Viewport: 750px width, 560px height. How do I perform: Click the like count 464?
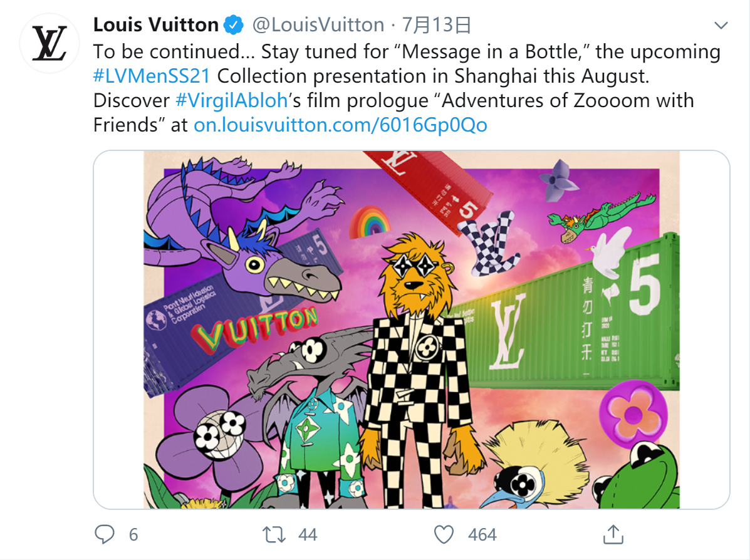482,535
